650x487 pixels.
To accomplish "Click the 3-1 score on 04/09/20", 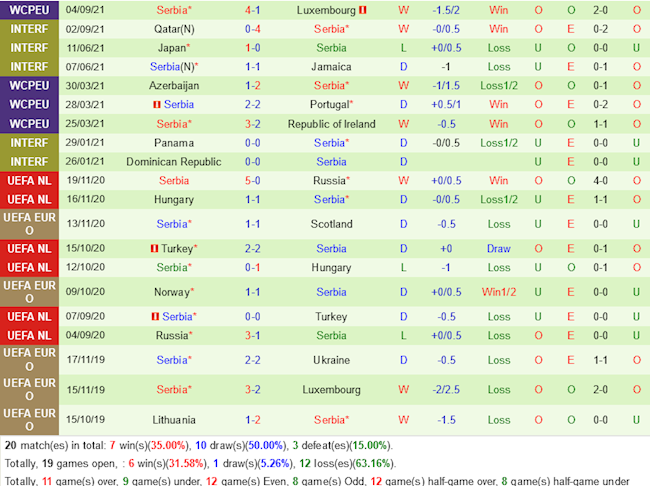I will 252,336.
